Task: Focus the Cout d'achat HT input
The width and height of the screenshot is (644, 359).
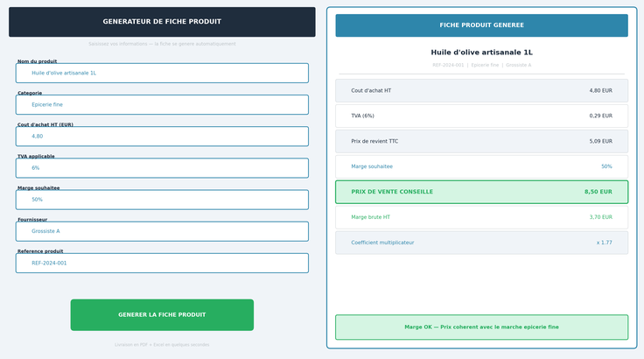Action: point(162,137)
